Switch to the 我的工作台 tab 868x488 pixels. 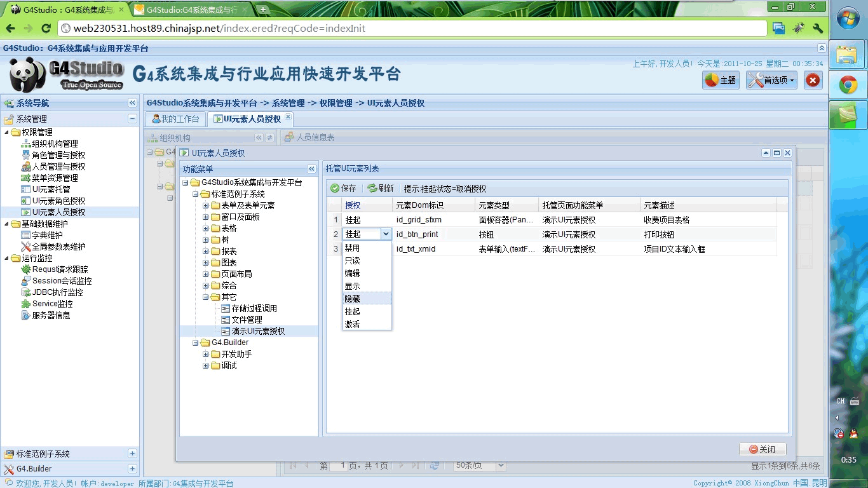[x=175, y=119]
